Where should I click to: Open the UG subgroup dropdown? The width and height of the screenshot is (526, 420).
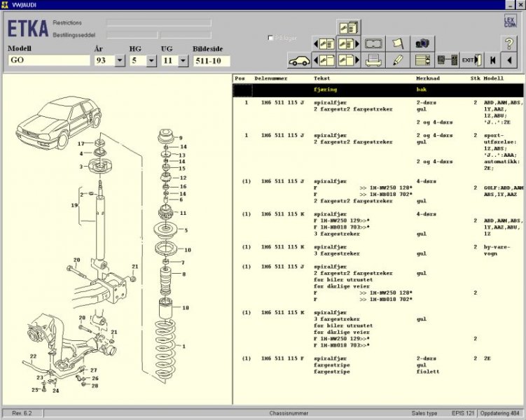point(184,61)
